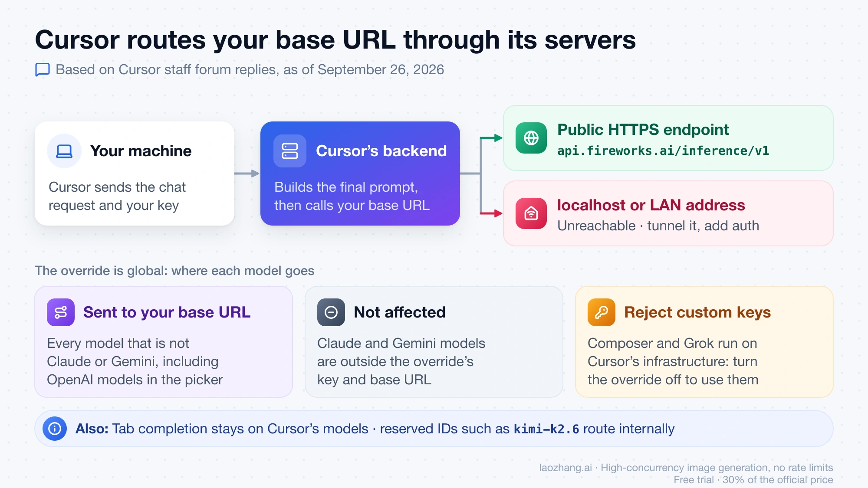Click the orange key icon beside Reject custom keys
Screen dimensions: 868x488
tap(602, 312)
